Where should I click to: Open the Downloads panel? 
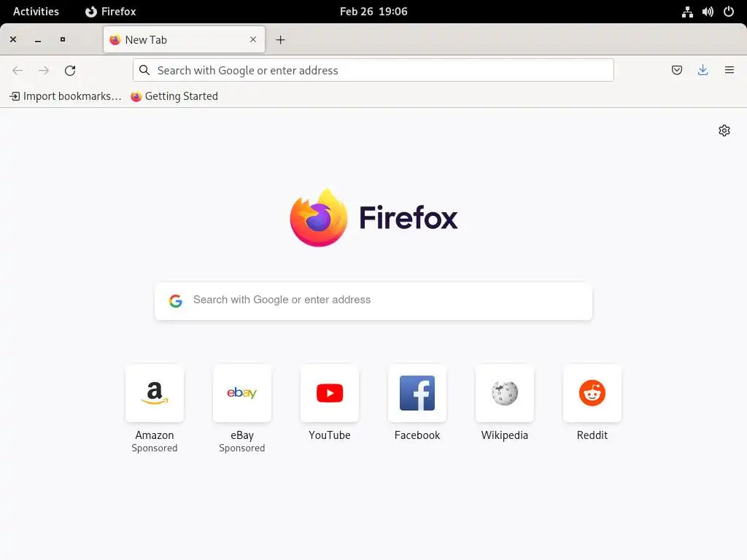point(703,71)
